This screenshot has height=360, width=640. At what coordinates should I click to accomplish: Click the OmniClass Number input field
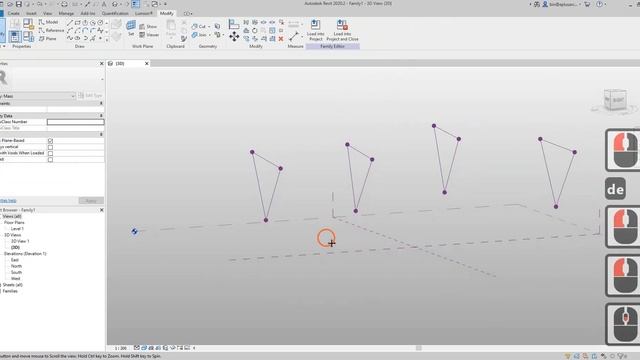[76, 122]
